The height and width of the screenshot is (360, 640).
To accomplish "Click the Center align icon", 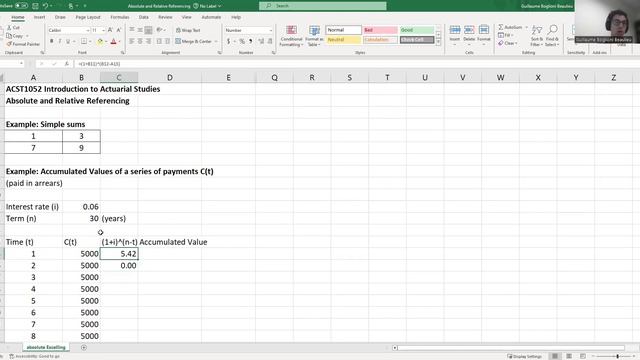I will 140,41.
